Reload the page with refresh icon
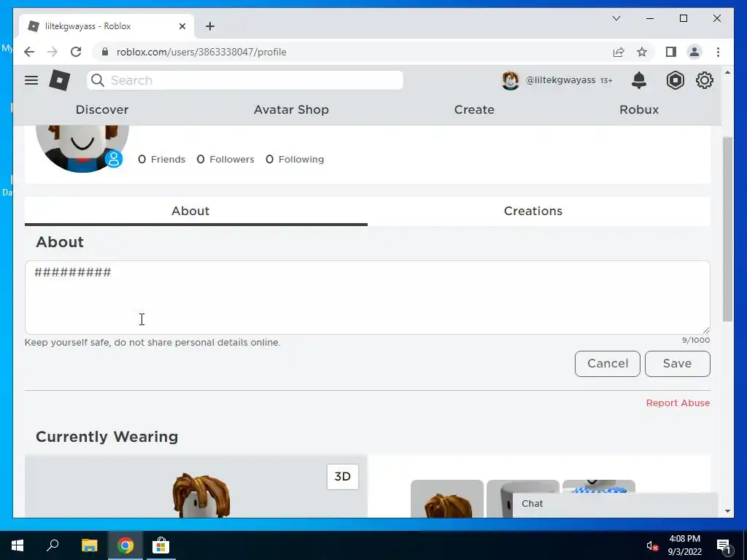The height and width of the screenshot is (560, 747). point(76,52)
